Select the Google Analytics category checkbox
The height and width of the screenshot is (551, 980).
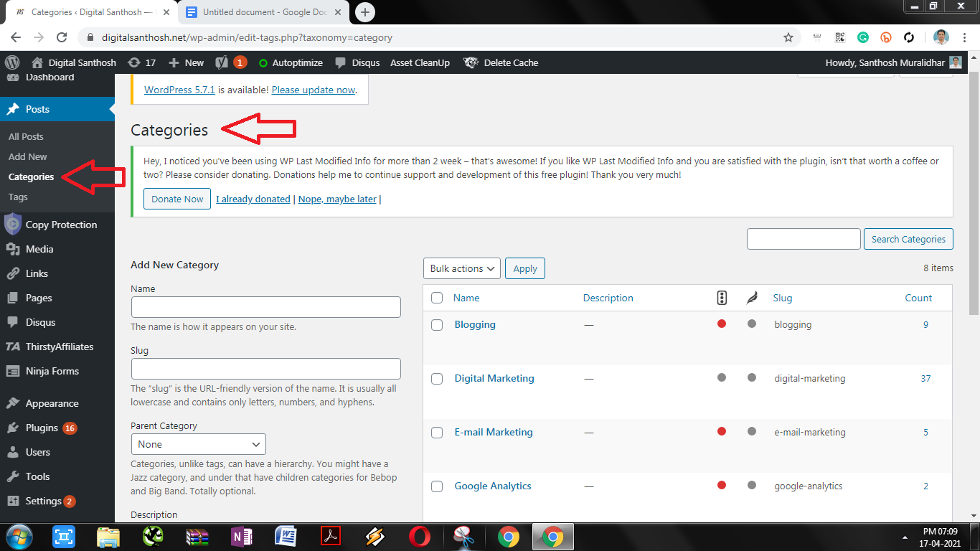pos(437,486)
